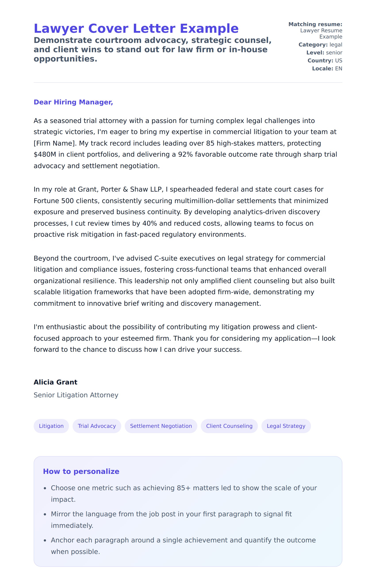Click the Level senior label
Screen dimensions: 376x588
coord(324,53)
